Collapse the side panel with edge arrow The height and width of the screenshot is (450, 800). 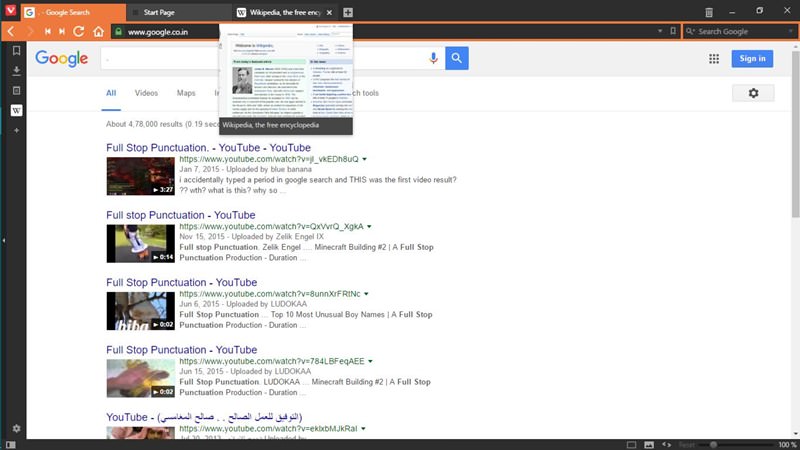coord(4,240)
